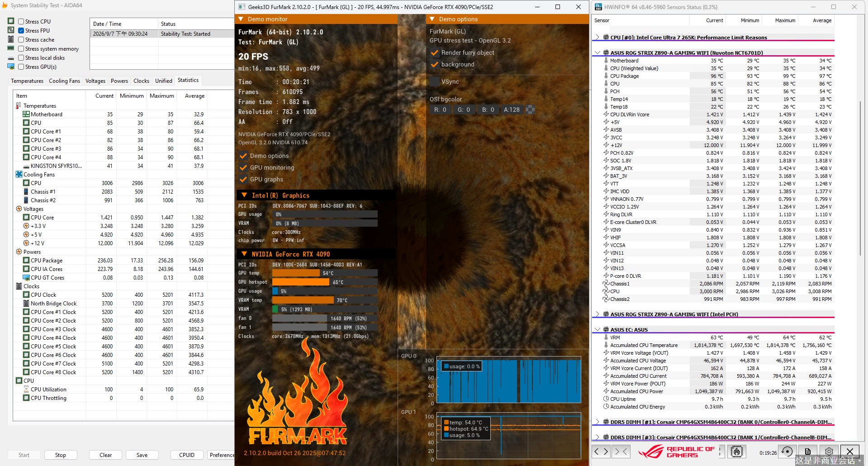This screenshot has width=868, height=466.
Task: Click the Voltages icon in AIDA64 statistics list
Action: pos(19,209)
